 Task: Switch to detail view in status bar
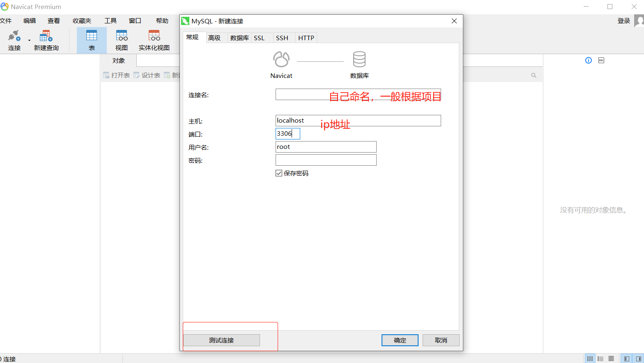point(611,358)
